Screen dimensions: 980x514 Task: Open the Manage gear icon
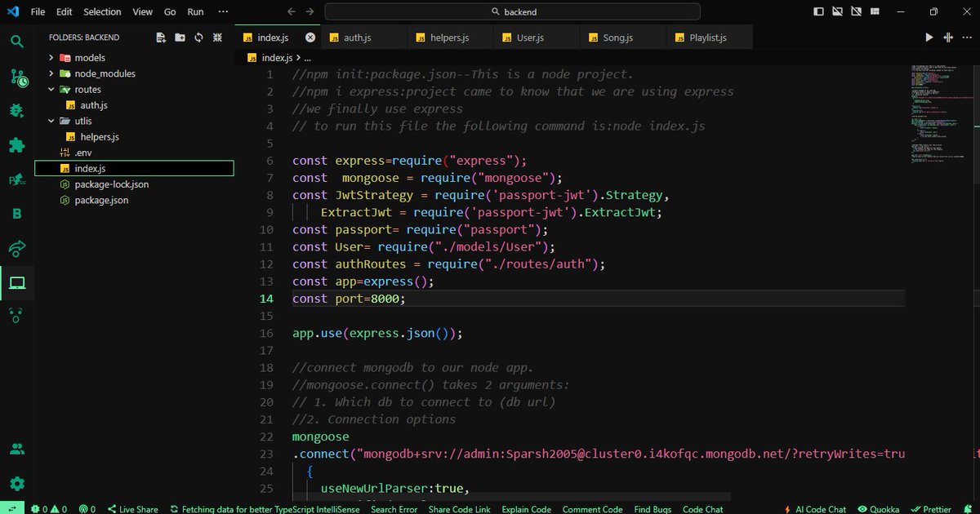pos(17,483)
